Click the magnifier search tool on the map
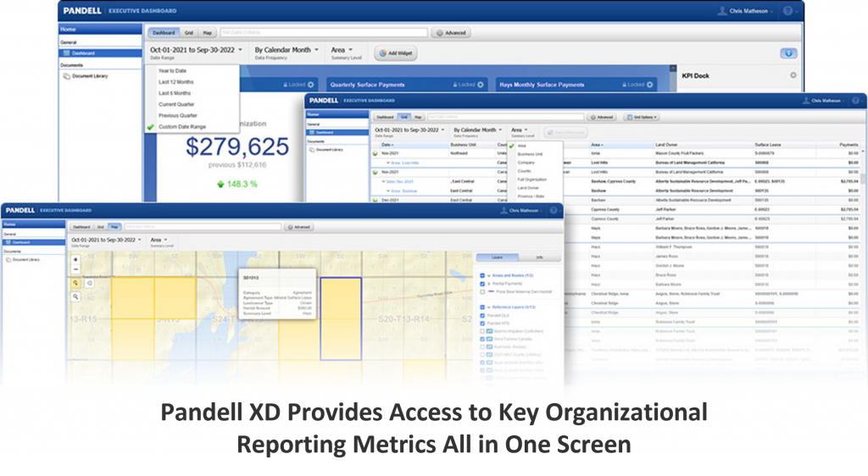The image size is (868, 476). pyautogui.click(x=75, y=297)
